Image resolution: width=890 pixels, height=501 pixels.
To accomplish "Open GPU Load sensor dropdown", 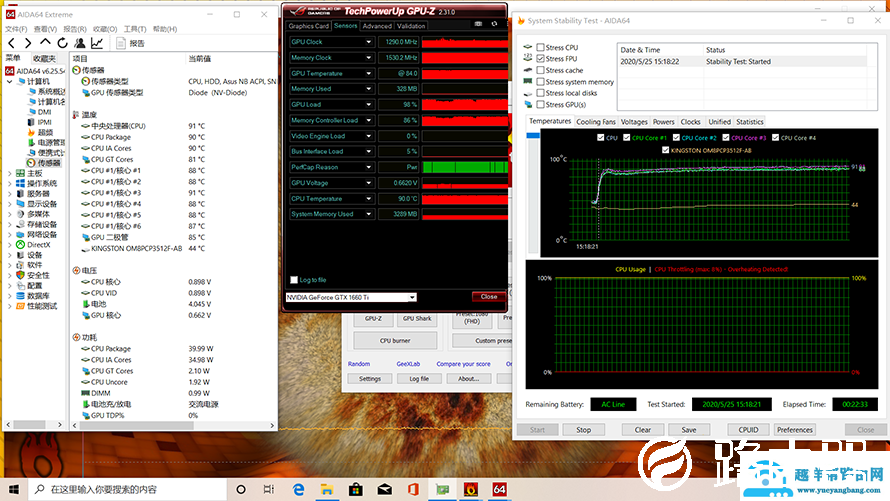I will click(368, 104).
